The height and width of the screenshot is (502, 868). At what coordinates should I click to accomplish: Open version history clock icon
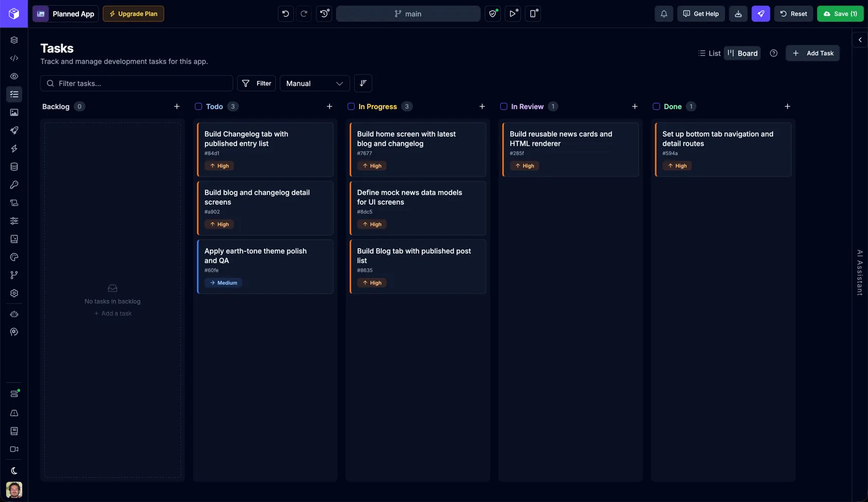(324, 14)
